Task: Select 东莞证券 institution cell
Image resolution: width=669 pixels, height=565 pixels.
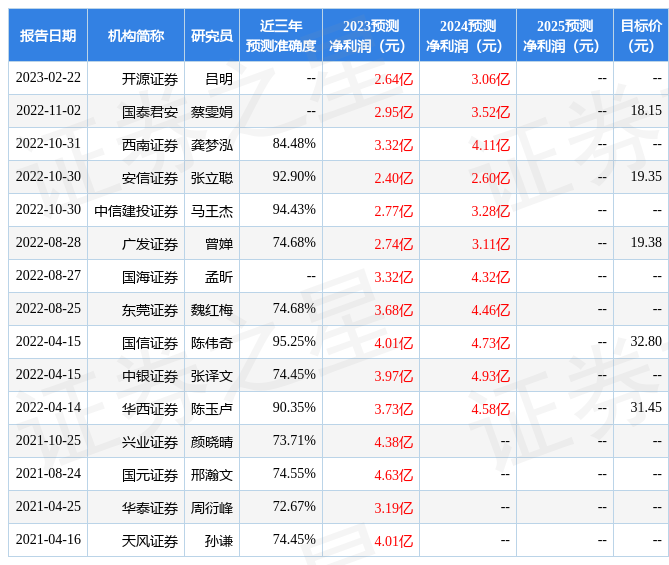Action: pyautogui.click(x=150, y=310)
